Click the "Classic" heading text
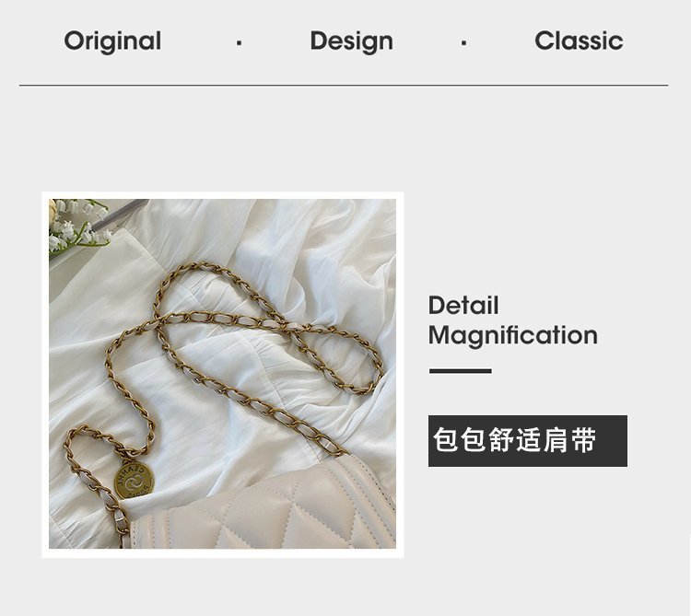 pyautogui.click(x=579, y=41)
